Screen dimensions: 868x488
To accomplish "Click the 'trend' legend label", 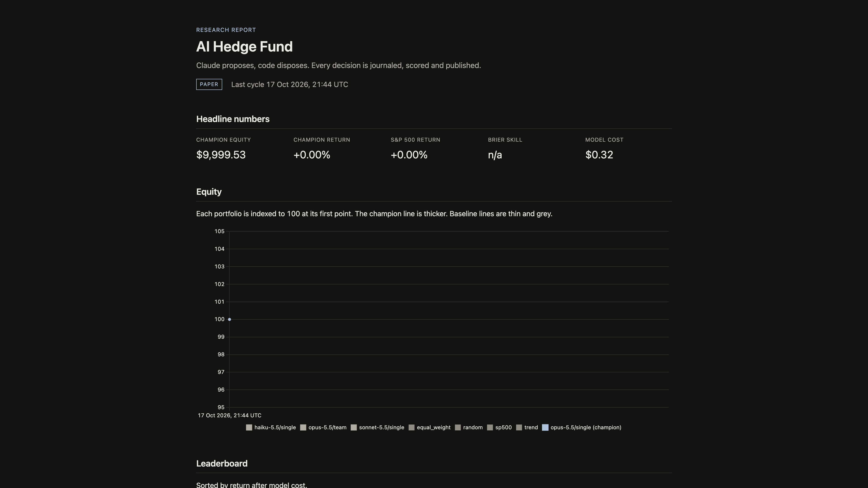I will (531, 427).
